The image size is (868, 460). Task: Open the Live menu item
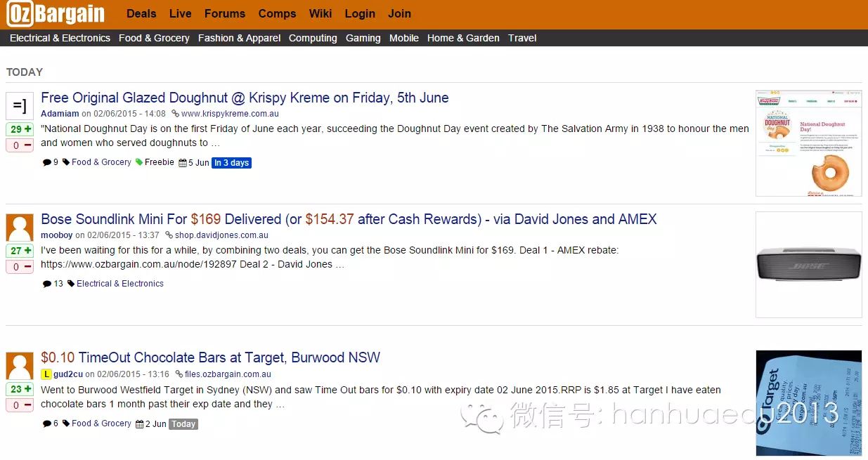[x=181, y=13]
